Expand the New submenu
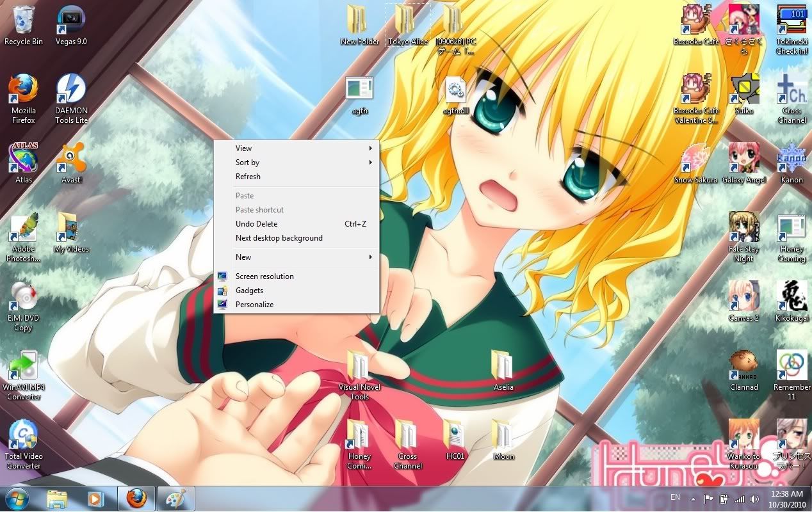The width and height of the screenshot is (812, 512). click(296, 257)
